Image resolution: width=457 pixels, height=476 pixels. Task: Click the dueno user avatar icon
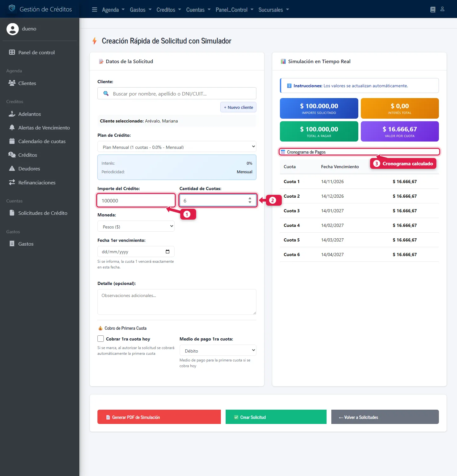click(x=13, y=29)
